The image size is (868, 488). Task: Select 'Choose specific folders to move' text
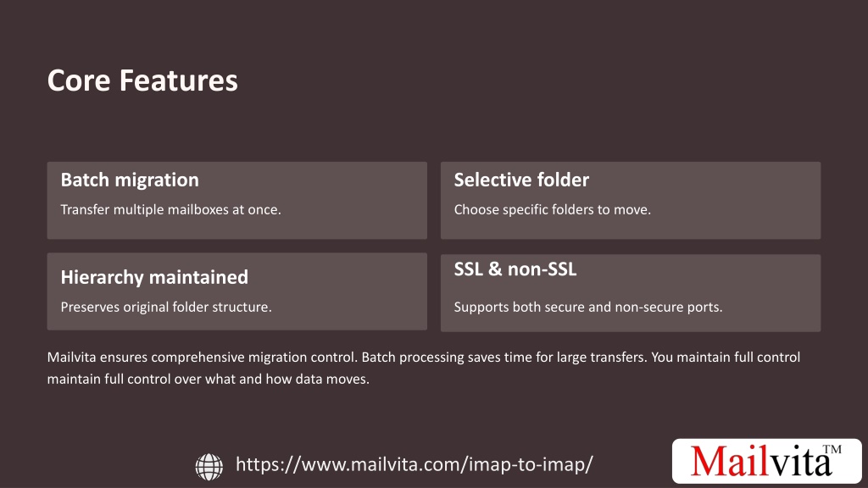[x=553, y=210]
